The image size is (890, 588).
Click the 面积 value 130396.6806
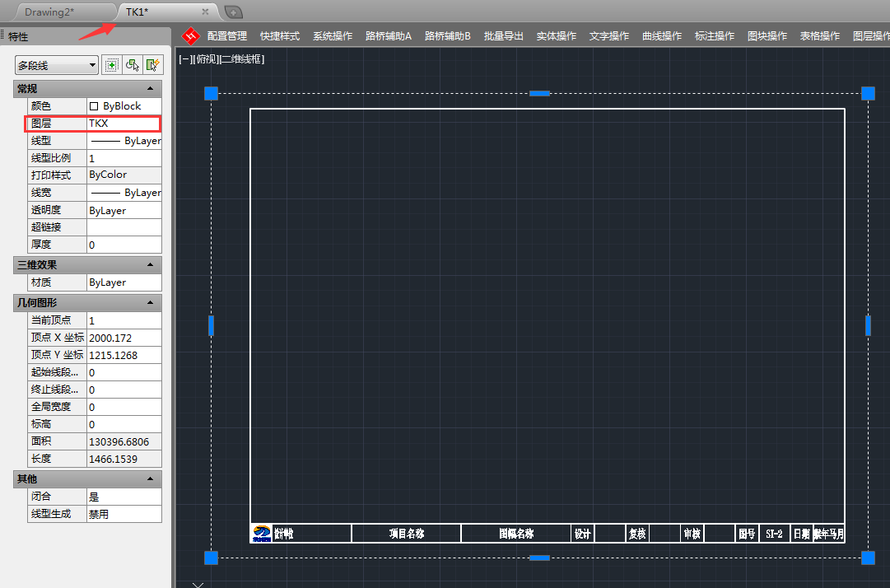pos(124,441)
